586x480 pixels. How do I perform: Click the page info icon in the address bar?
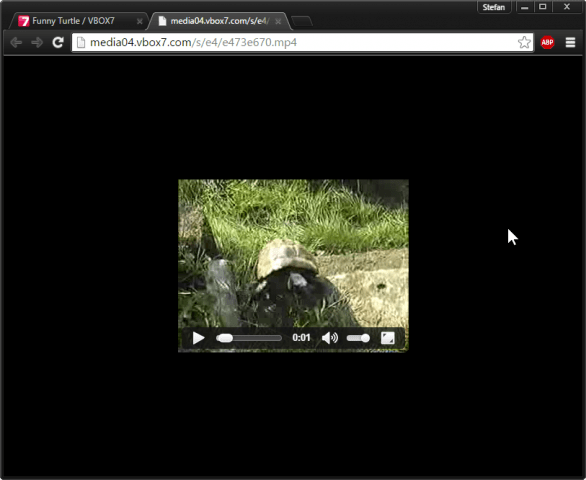(81, 42)
